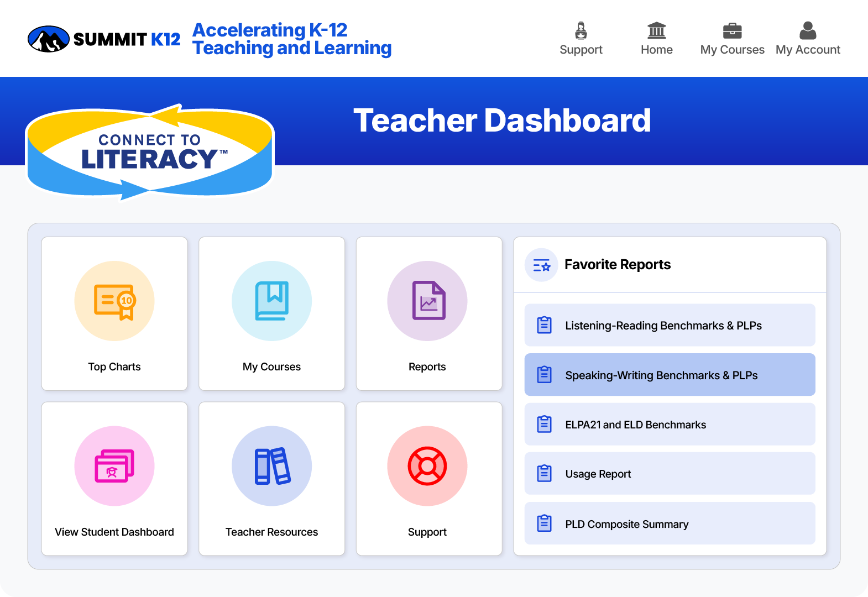Open the Usage Report link

tap(670, 474)
